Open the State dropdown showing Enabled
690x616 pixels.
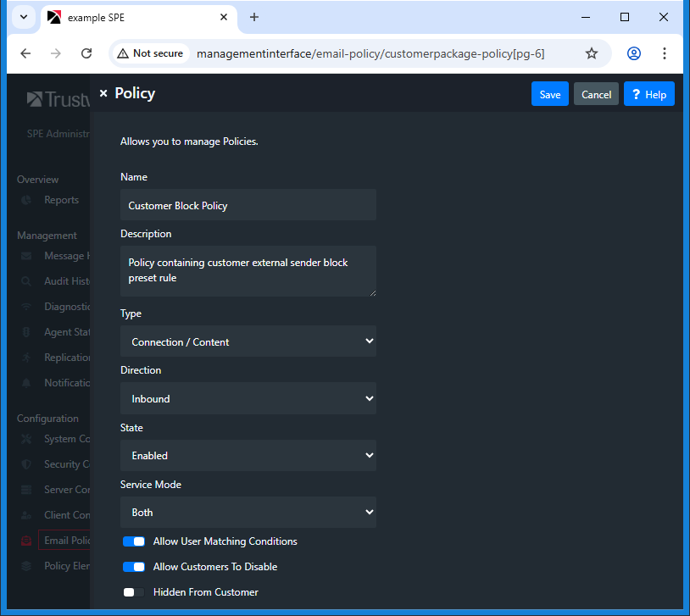pyautogui.click(x=248, y=455)
